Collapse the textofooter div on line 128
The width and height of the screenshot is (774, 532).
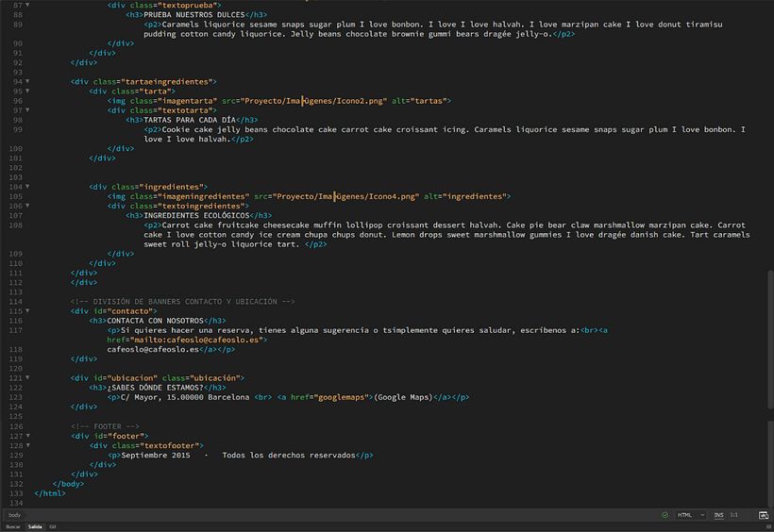tap(27, 445)
